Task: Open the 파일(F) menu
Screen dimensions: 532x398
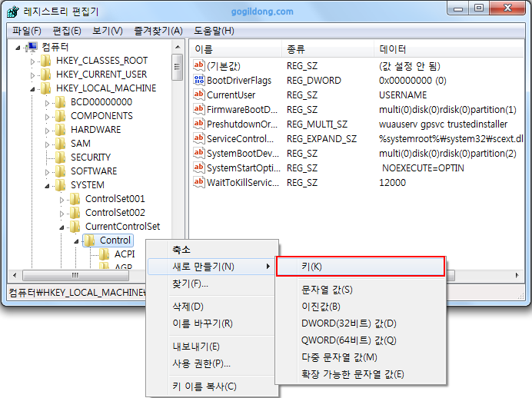Action: 27,31
